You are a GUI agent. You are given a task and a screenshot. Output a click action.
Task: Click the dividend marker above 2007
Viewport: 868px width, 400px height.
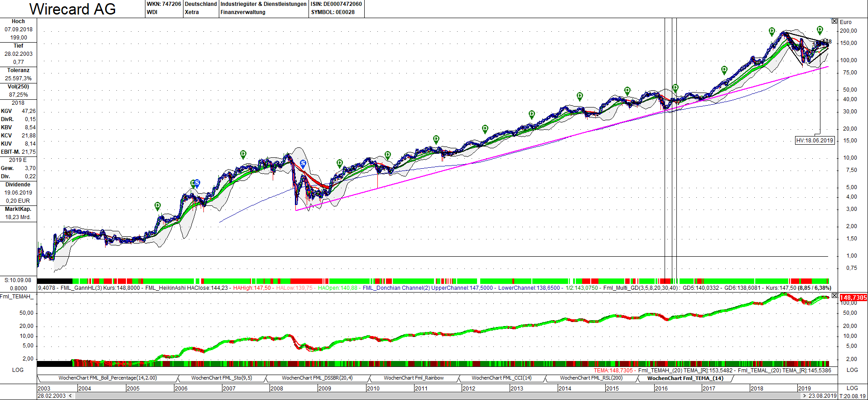point(243,154)
